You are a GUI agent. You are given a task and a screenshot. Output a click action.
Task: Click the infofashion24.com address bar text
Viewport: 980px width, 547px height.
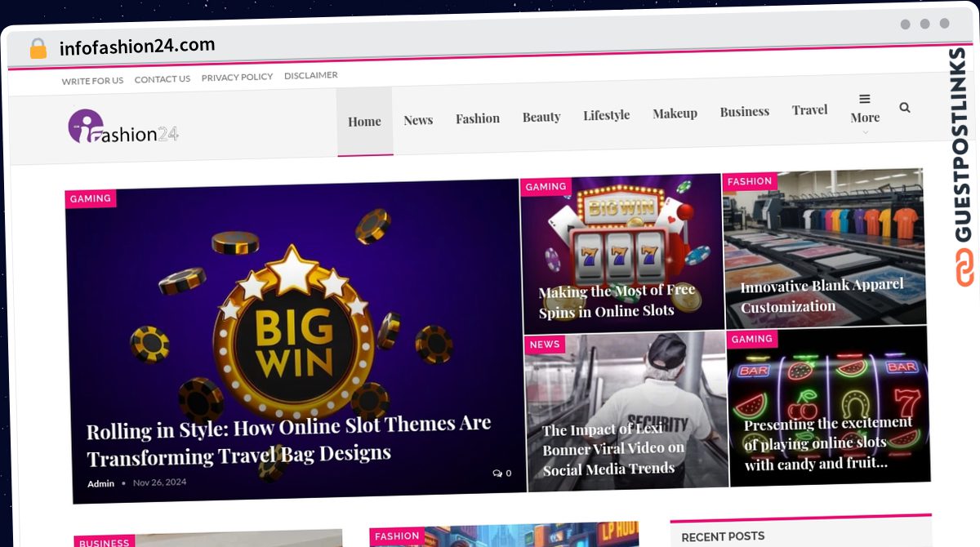click(137, 47)
